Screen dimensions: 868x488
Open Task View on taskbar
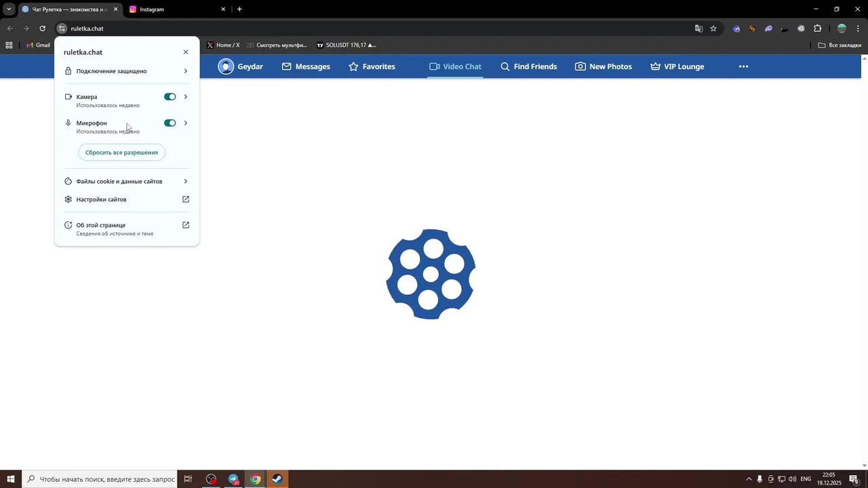coord(188,479)
